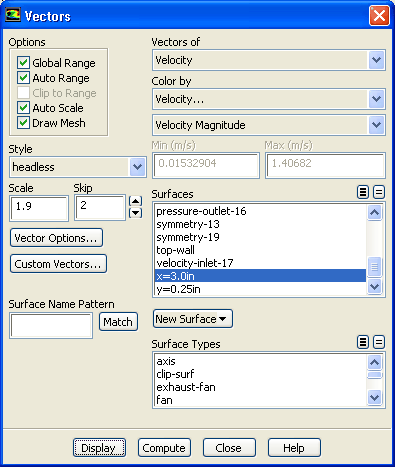
Task: Decrease Skip value with down arrow
Action: coord(135,213)
